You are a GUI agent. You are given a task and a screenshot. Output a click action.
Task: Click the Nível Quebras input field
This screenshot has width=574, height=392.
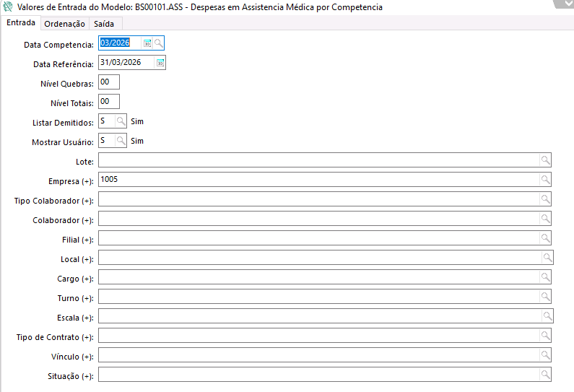coord(108,82)
